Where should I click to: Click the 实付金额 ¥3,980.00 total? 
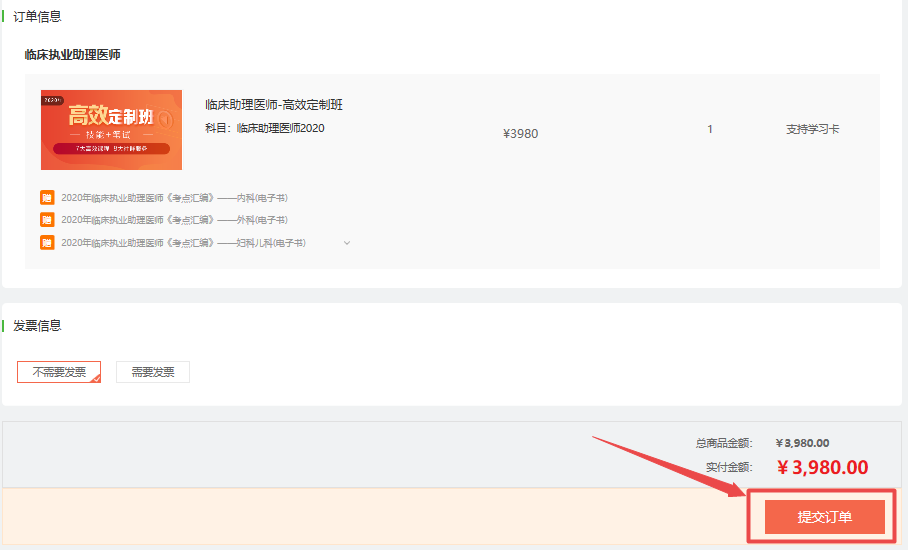click(822, 467)
